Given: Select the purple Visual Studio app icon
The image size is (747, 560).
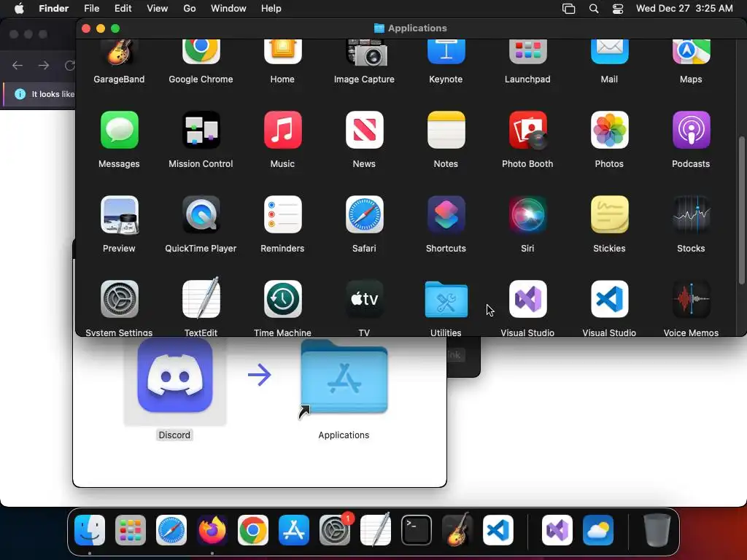Looking at the screenshot, I should [527, 299].
